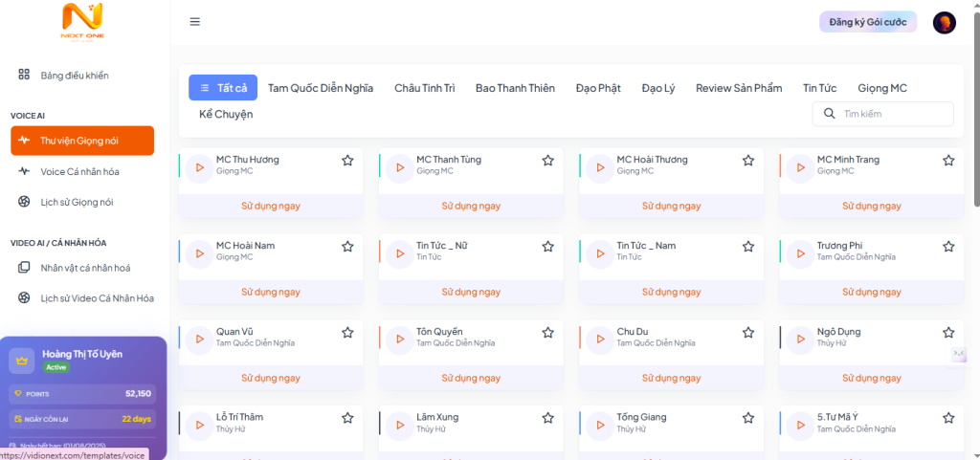Play the Ngô Dụng voice sample

tap(800, 339)
